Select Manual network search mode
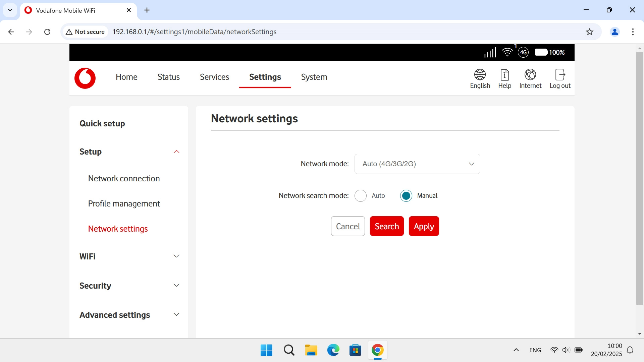Viewport: 644px width, 362px height. 406,196
